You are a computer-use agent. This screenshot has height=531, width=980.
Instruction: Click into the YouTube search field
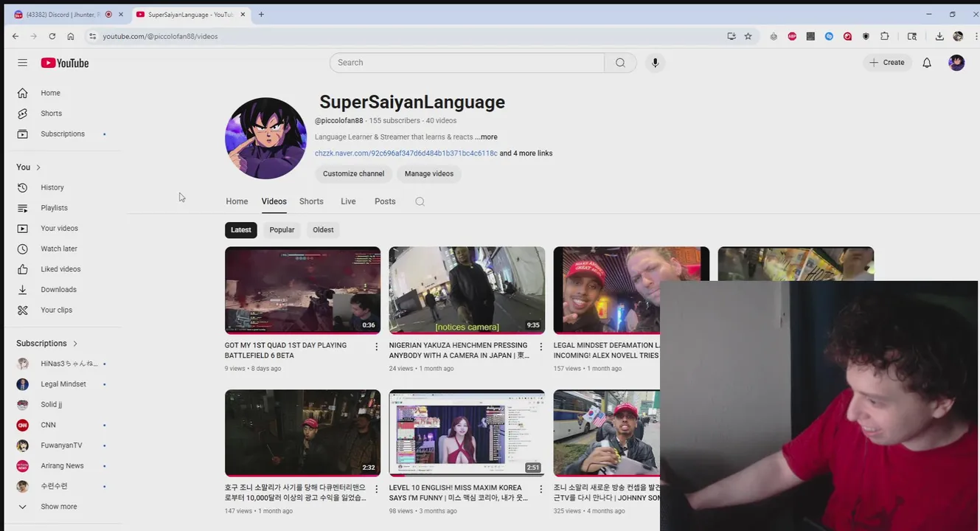467,63
